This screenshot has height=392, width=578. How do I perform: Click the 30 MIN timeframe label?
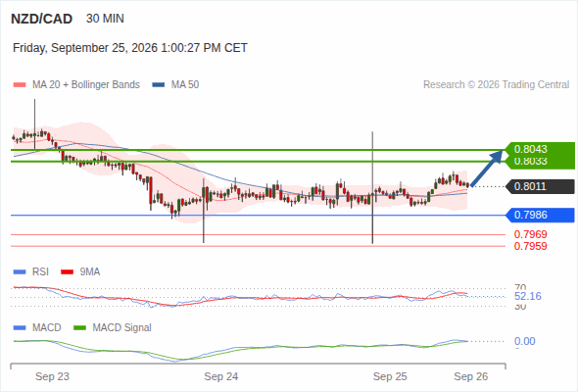[x=105, y=19]
